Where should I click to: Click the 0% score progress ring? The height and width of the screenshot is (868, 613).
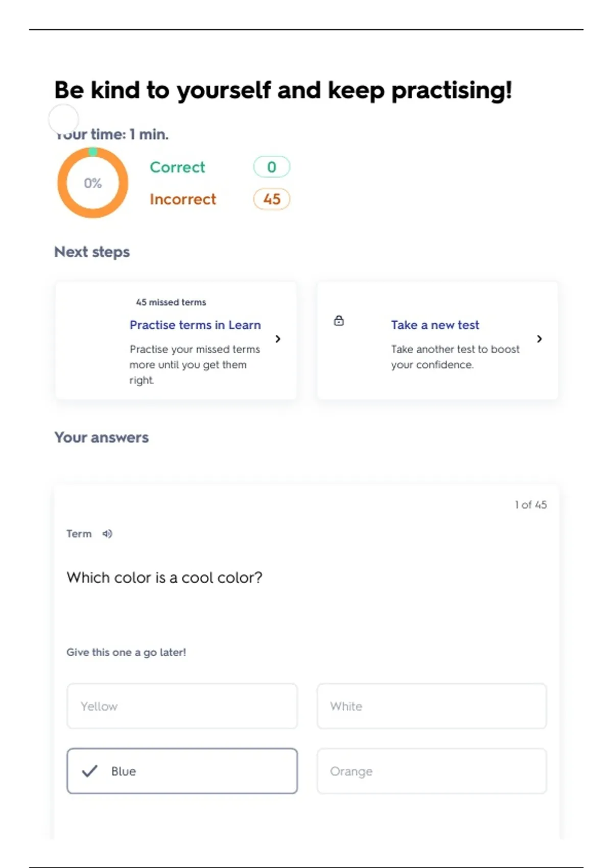click(x=92, y=183)
